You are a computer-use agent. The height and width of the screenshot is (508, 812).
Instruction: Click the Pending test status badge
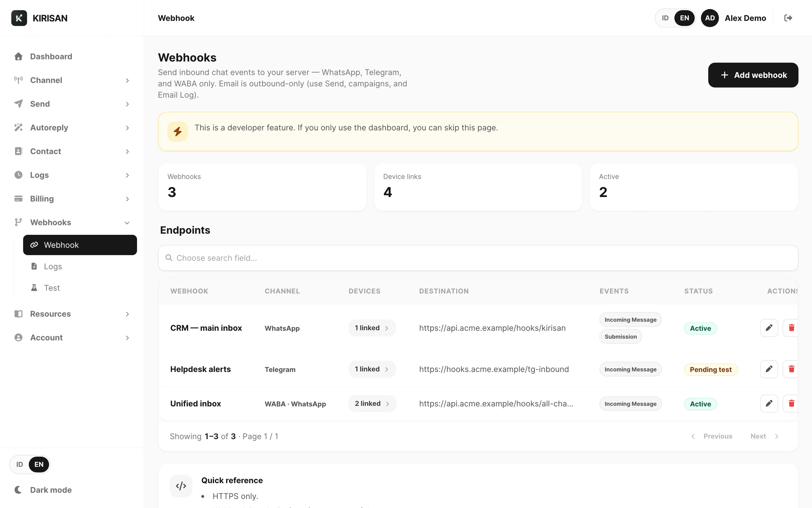[711, 370]
